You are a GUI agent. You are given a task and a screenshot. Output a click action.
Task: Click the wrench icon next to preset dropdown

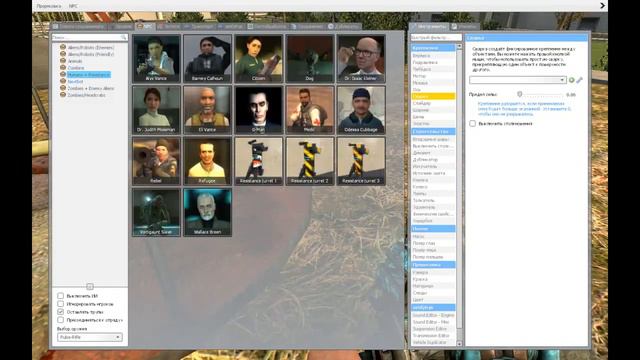(580, 80)
